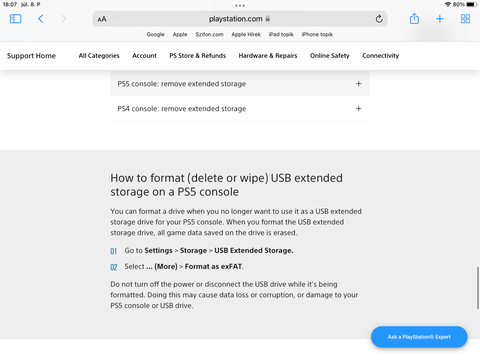Tap the three-dot multitasking control

click(x=240, y=5)
